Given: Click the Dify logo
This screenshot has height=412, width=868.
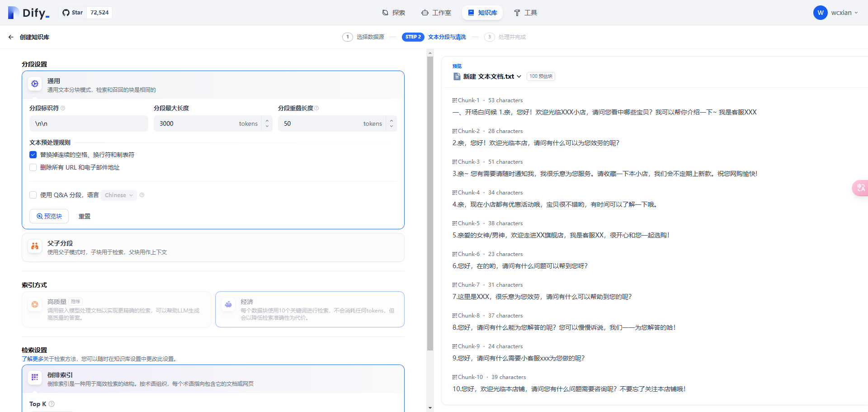Looking at the screenshot, I should click(28, 13).
